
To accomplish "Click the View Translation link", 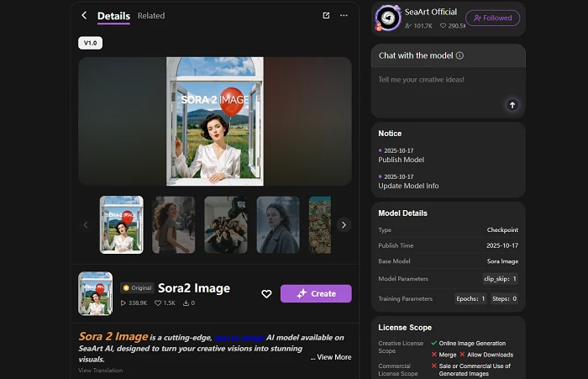I will click(x=100, y=371).
